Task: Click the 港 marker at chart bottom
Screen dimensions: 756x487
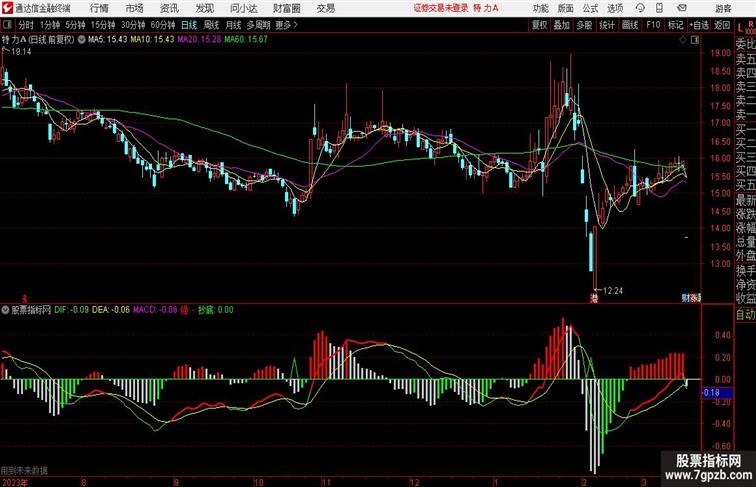Action: coord(594,298)
